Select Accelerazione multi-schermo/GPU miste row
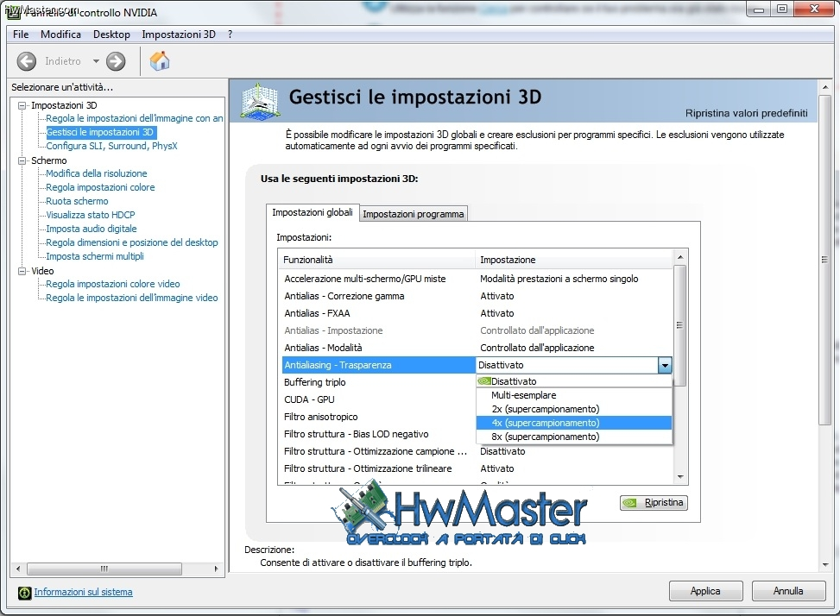 (x=477, y=279)
